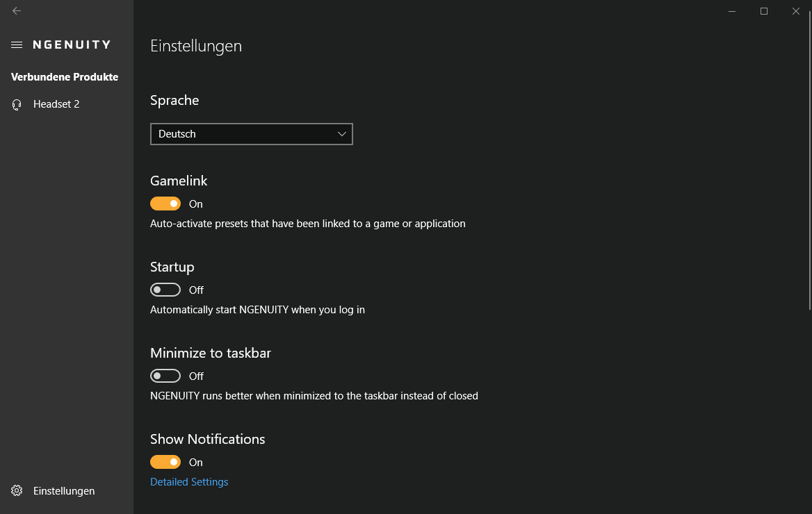Click the back arrow in title bar
This screenshot has width=812, height=514.
(x=17, y=11)
